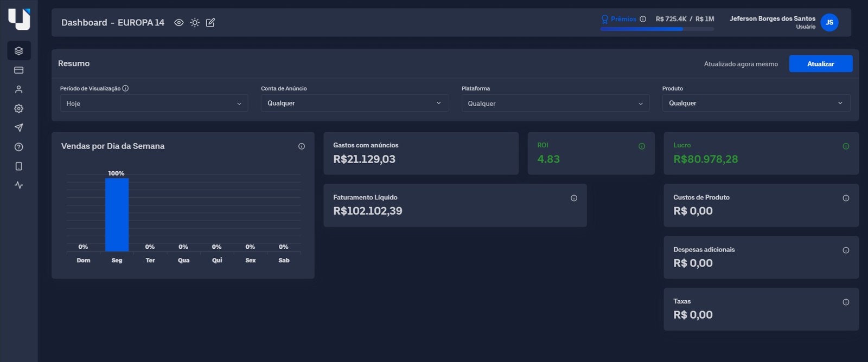Click the Atualizar button

[x=820, y=64]
